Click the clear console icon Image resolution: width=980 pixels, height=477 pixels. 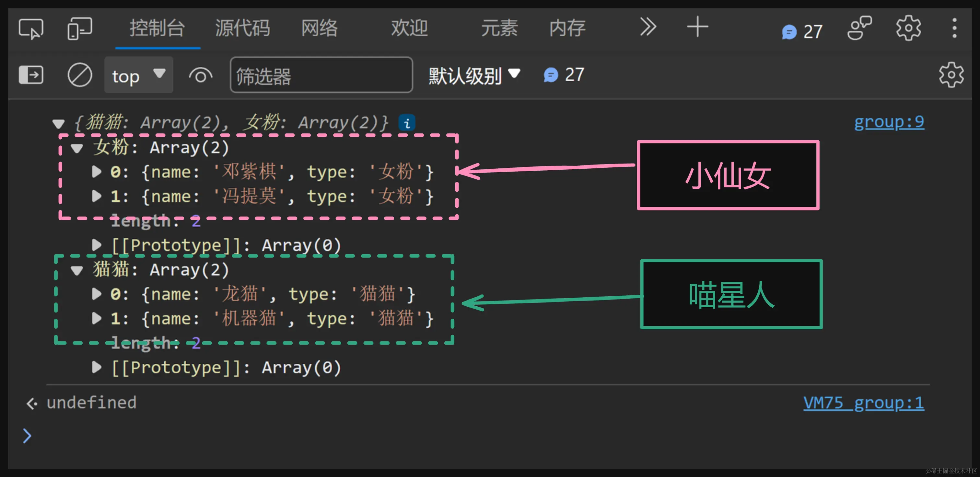(79, 75)
